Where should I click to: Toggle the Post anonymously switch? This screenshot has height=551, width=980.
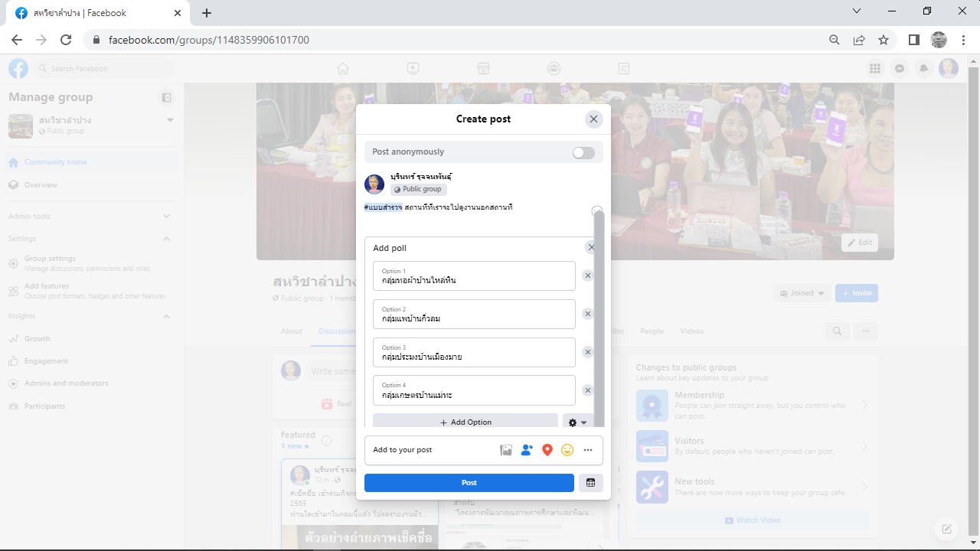click(x=583, y=152)
